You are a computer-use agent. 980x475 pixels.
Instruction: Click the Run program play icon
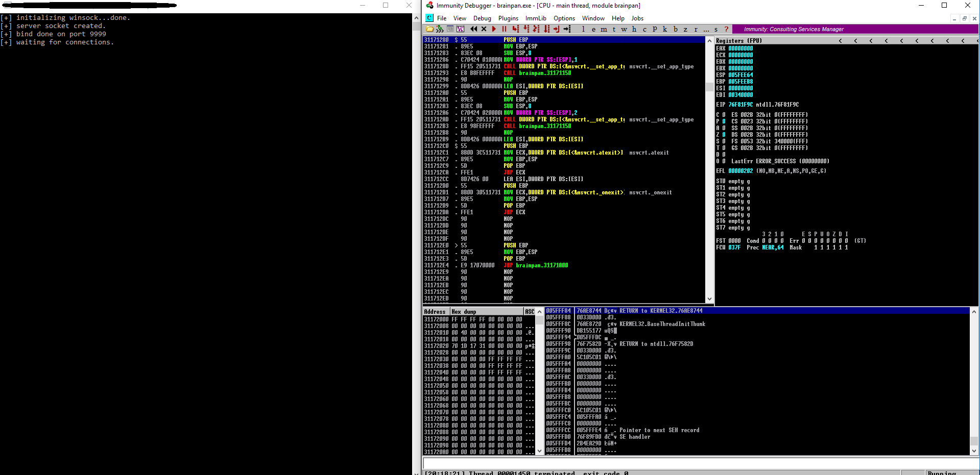tap(494, 29)
